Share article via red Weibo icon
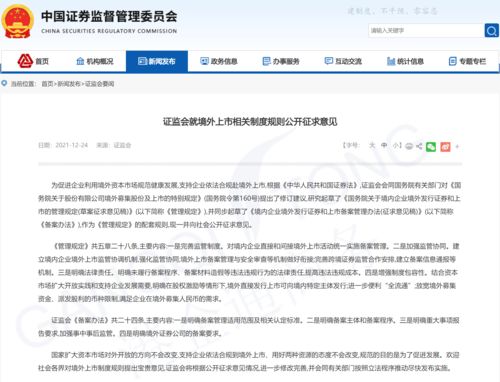Screen dimensions: 500x382 tap(445, 147)
